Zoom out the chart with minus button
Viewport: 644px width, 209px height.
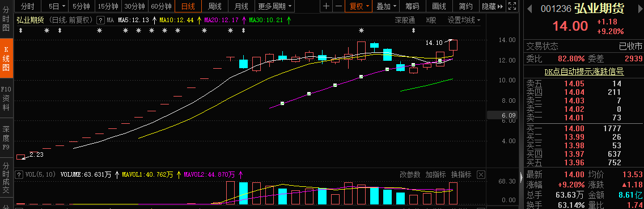(338, 6)
